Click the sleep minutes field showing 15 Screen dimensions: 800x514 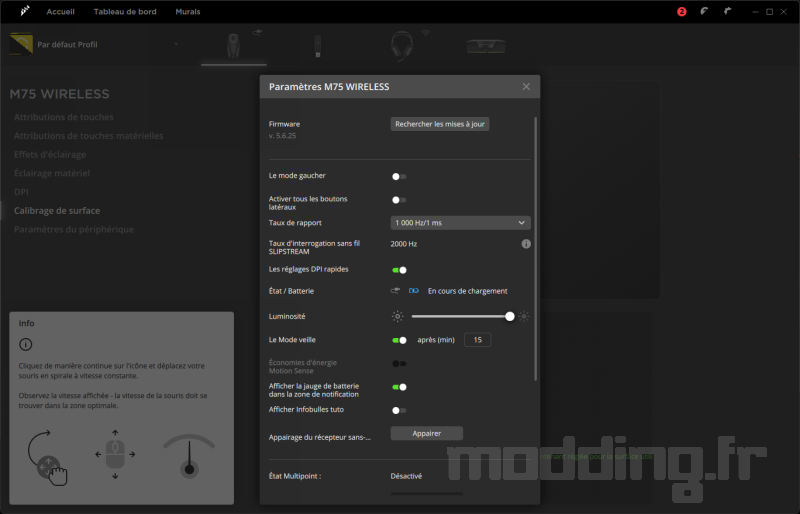click(x=478, y=340)
